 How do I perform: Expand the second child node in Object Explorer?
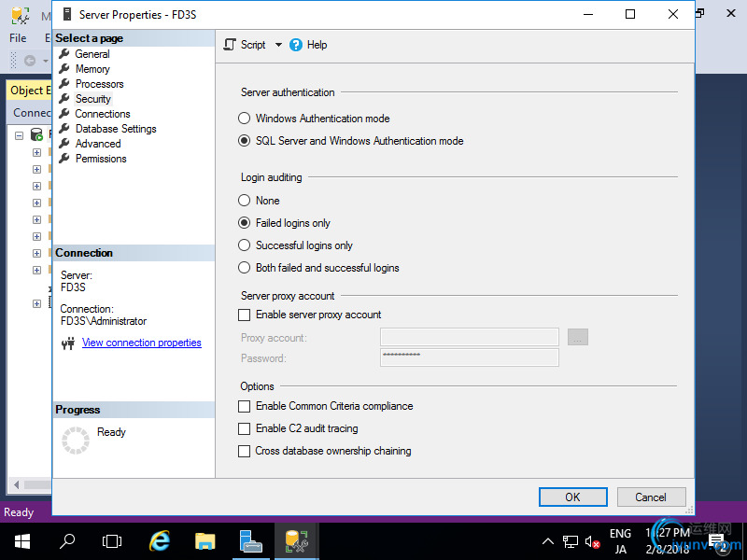(36, 170)
